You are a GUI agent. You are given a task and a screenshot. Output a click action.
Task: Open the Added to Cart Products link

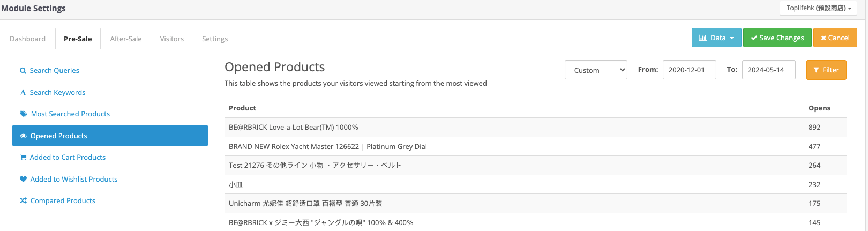pos(68,158)
